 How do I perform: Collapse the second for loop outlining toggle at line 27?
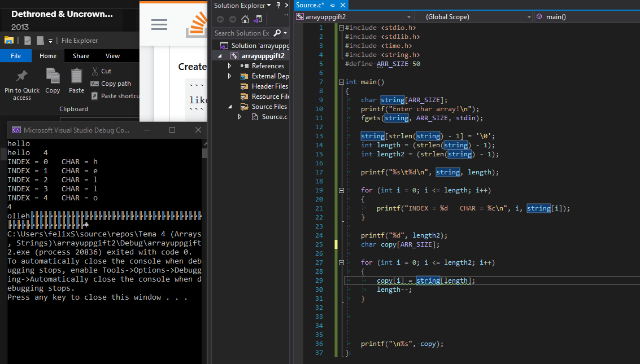pos(341,262)
